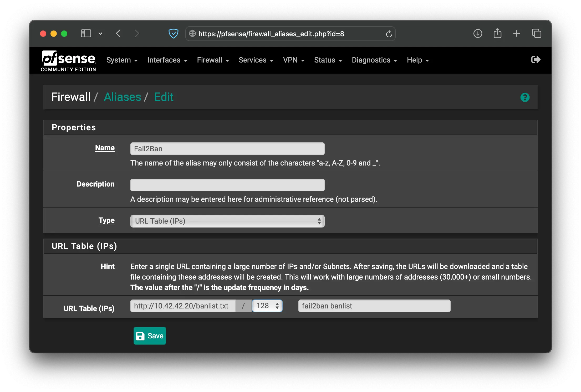581x392 pixels.
Task: Go back with the back arrow
Action: pos(118,34)
